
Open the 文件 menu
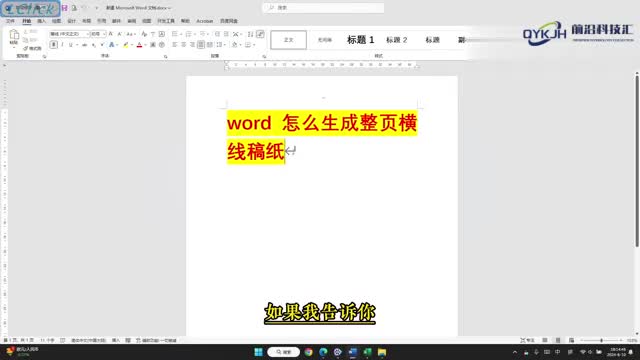pos(11,21)
